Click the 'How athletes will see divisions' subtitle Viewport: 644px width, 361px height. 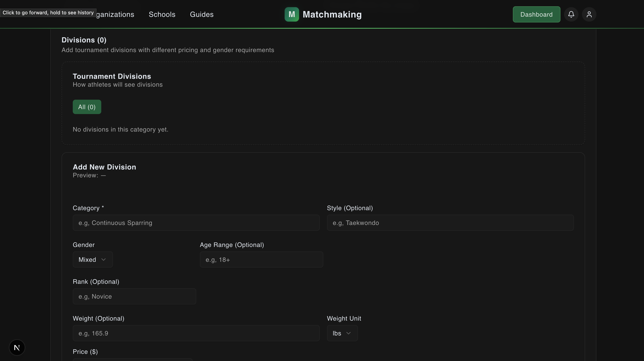click(x=118, y=84)
